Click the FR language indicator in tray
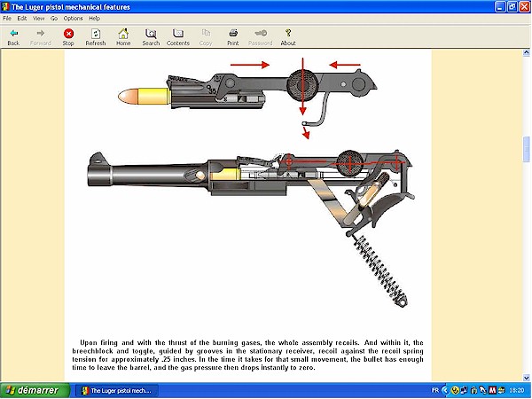This screenshot has width=532, height=399. (x=435, y=390)
